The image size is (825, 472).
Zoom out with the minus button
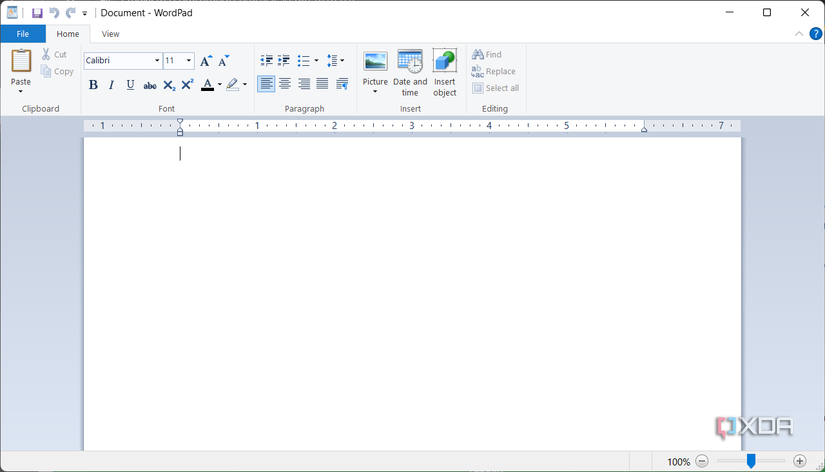pos(702,461)
